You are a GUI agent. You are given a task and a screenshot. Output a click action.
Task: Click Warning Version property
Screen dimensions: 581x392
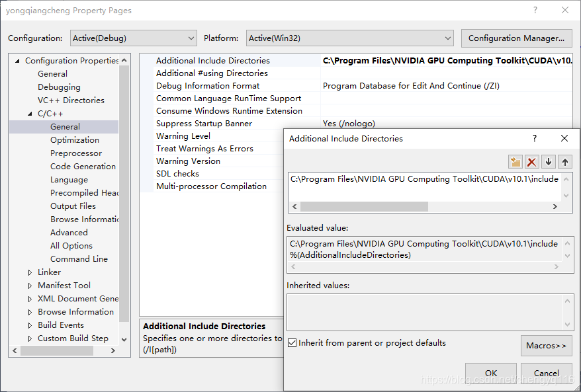[188, 161]
